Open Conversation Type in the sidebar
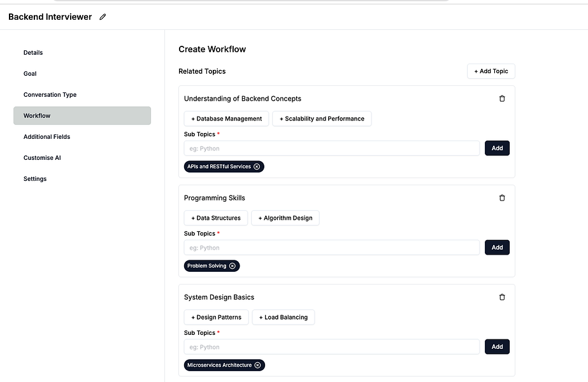Viewport: 588px width, 382px height. (50, 95)
